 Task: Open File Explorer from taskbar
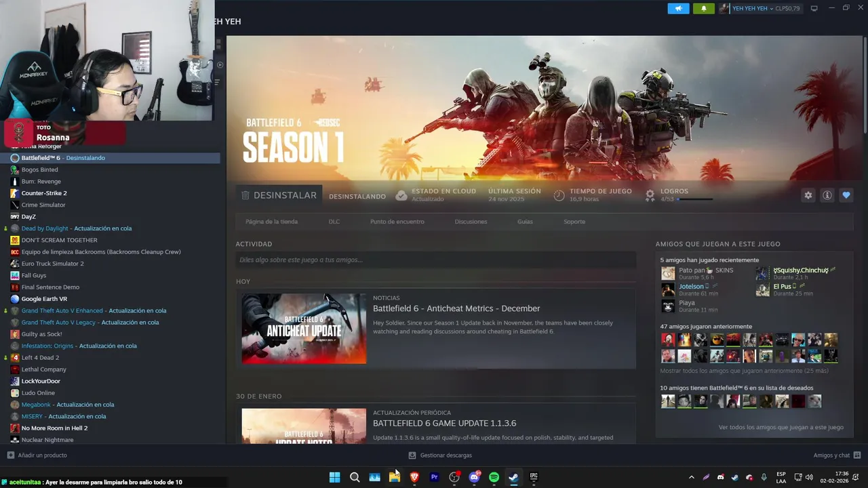(394, 477)
